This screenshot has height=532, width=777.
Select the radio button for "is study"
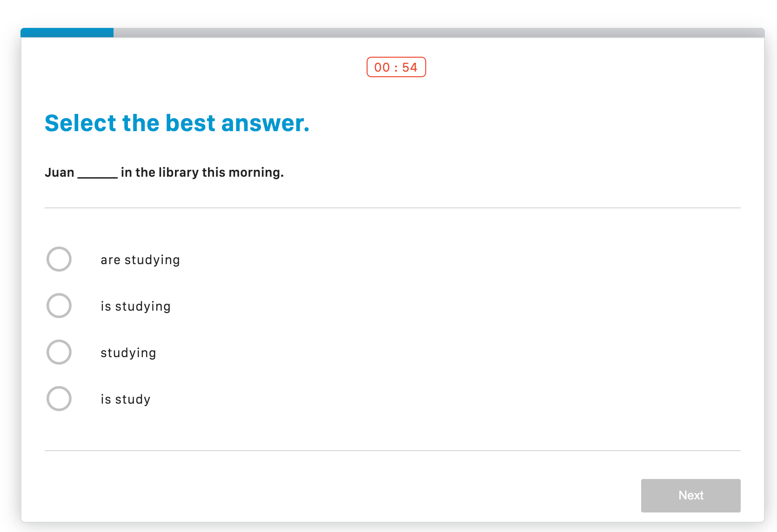pos(59,399)
